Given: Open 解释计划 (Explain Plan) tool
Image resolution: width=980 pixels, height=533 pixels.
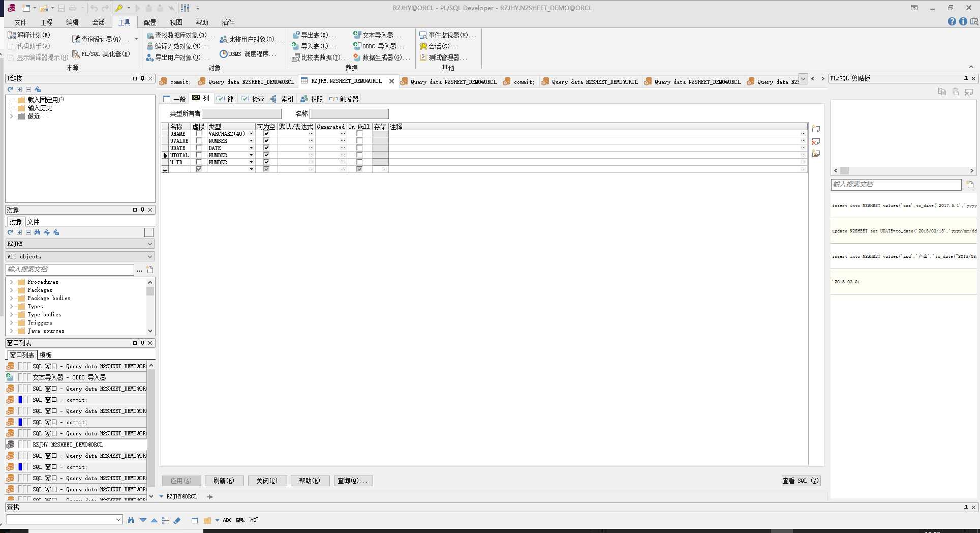Looking at the screenshot, I should (29, 35).
